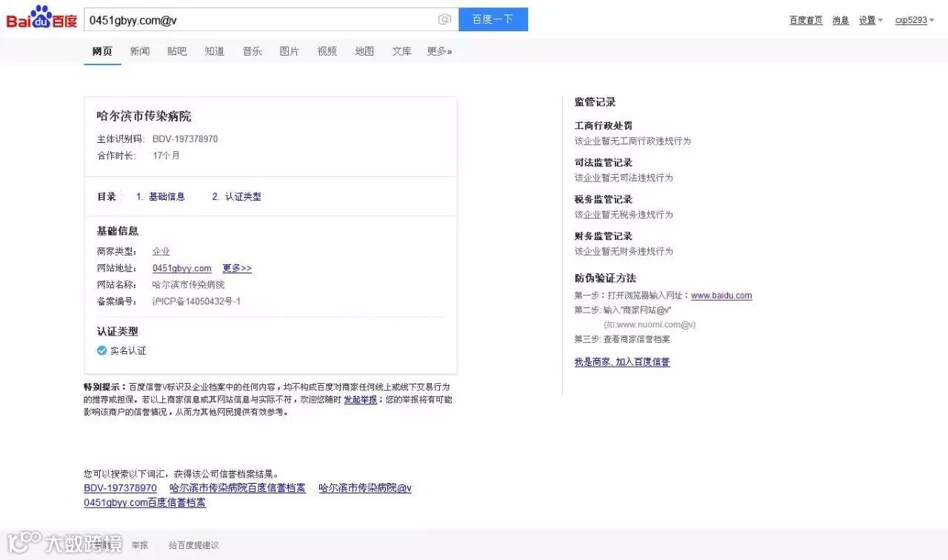The image size is (948, 560).
Task: Click the BDV-197378970 identifier value in profile
Action: [x=185, y=139]
